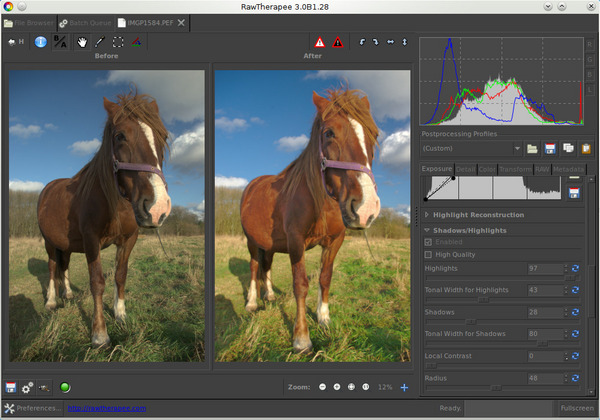
Task: Load a postprocessing profile from file
Action: point(533,148)
